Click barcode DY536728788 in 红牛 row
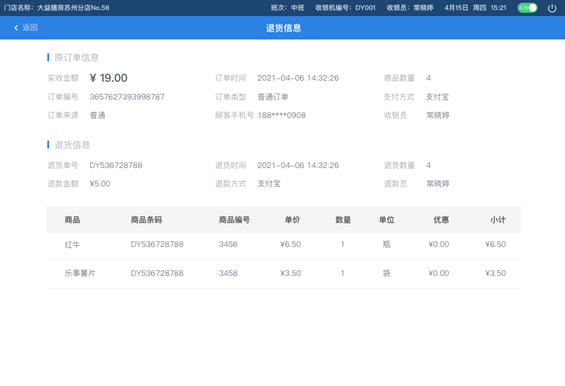Viewport: 565px width, 386px height. pyautogui.click(x=157, y=244)
